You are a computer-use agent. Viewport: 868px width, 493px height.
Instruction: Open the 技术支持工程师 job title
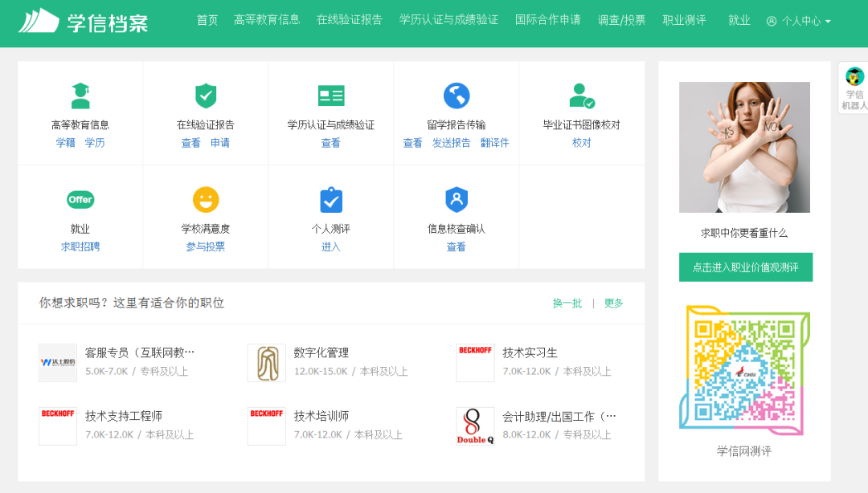click(x=124, y=416)
